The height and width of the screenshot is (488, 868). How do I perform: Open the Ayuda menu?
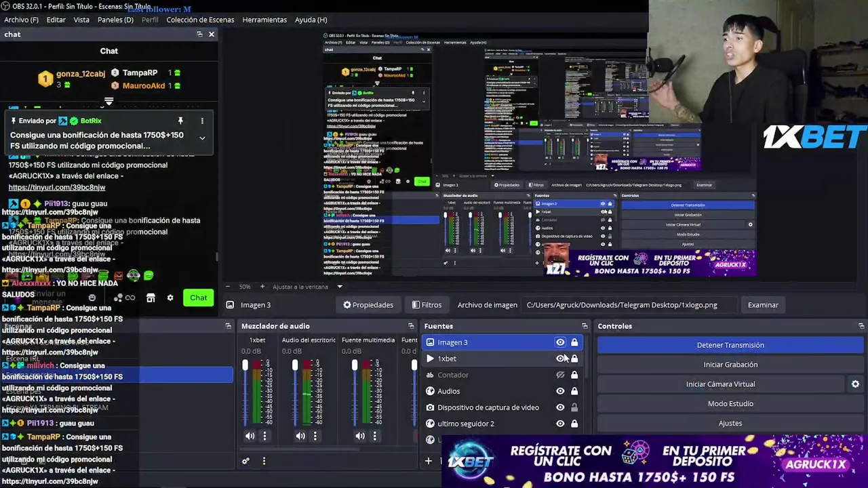(311, 20)
